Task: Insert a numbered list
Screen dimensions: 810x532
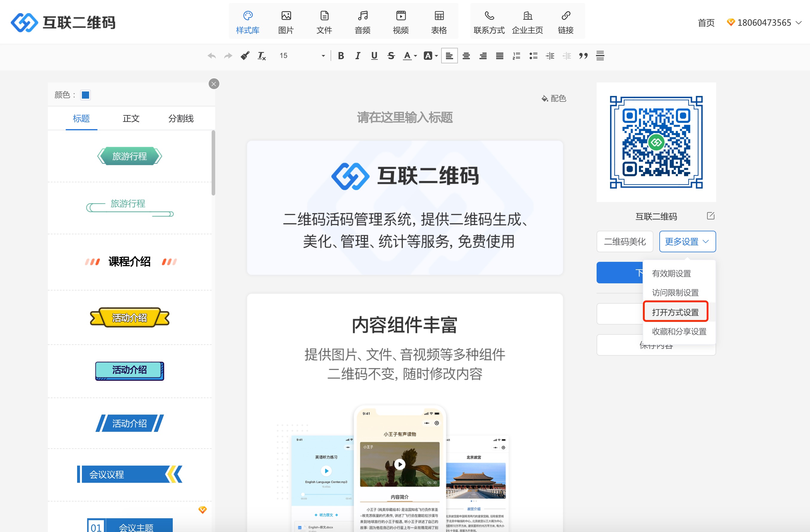Action: pyautogui.click(x=516, y=56)
